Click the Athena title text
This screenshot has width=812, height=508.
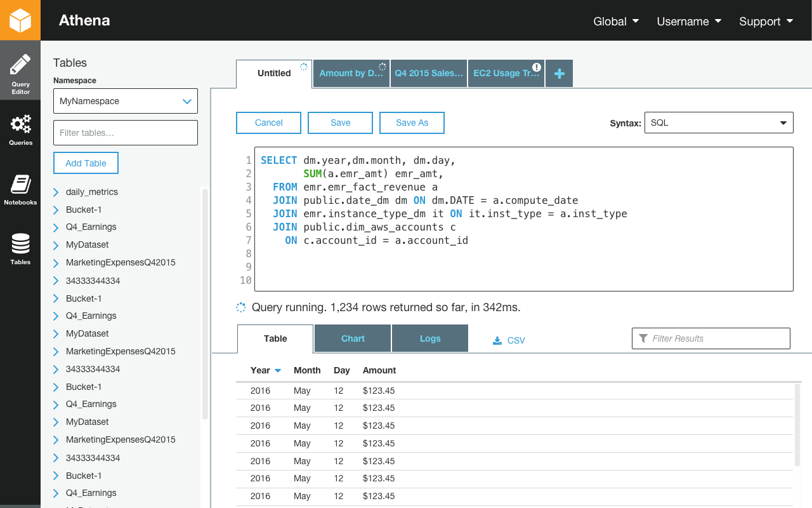[84, 20]
